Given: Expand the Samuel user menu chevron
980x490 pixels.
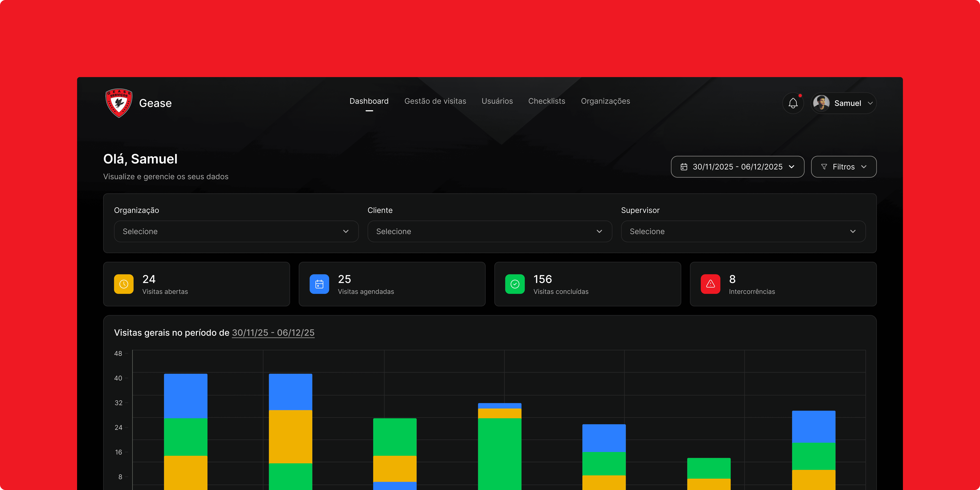Looking at the screenshot, I should coord(870,103).
